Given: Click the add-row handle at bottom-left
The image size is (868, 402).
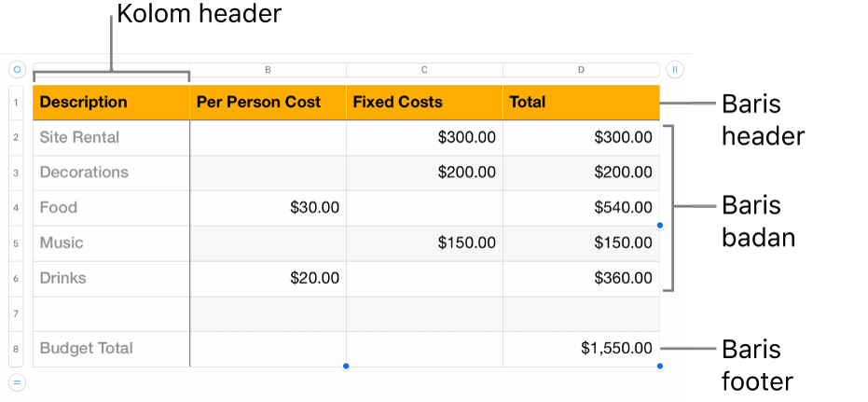Looking at the screenshot, I should click(17, 381).
